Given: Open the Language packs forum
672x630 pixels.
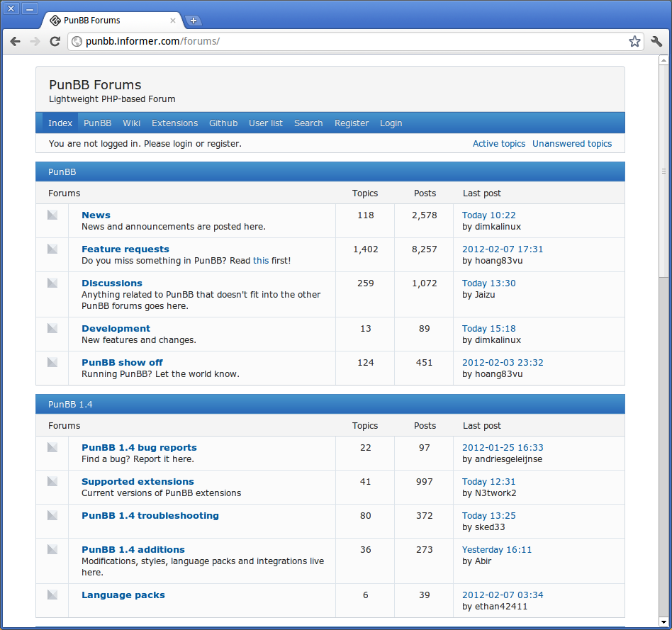Looking at the screenshot, I should tap(123, 595).
